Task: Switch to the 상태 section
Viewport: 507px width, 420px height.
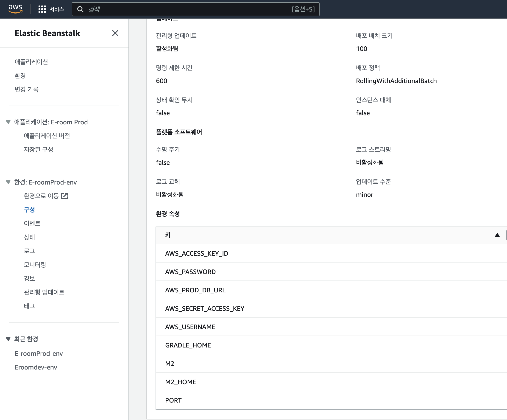Action: (x=29, y=237)
